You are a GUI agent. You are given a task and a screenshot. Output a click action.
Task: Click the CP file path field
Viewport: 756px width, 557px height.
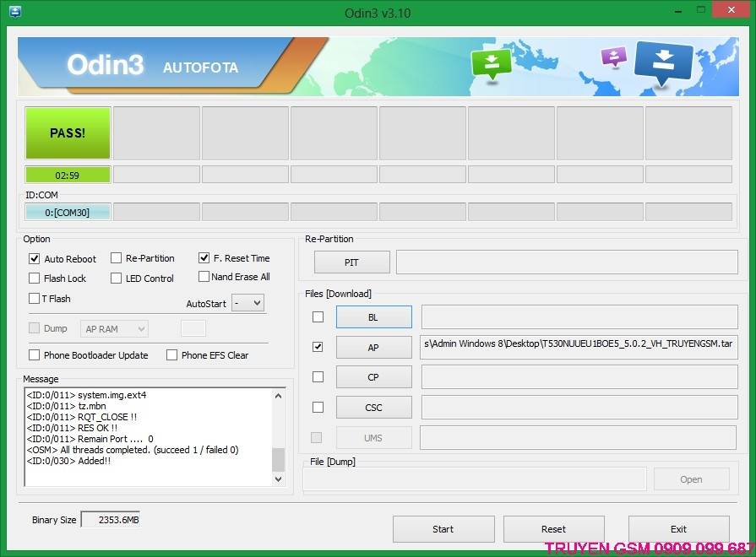(x=579, y=376)
